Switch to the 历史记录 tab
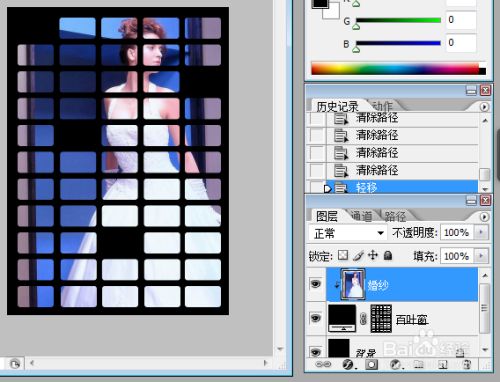The image size is (500, 382). pyautogui.click(x=337, y=107)
